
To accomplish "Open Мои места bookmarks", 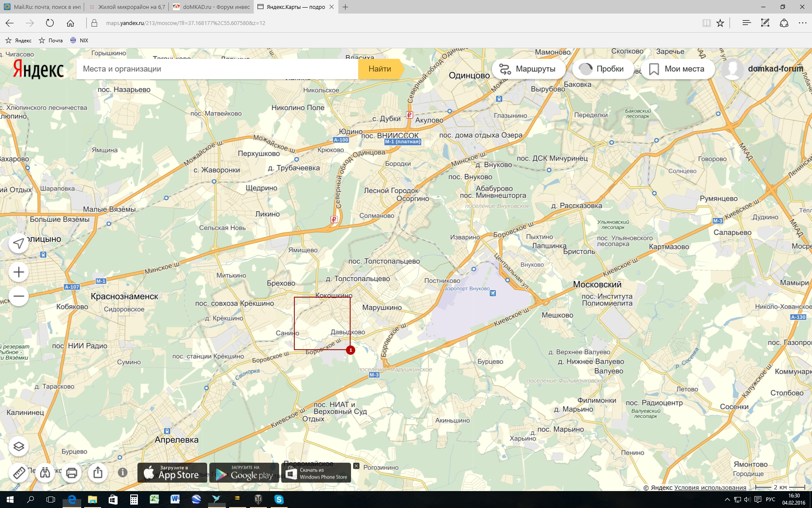I will tap(677, 69).
